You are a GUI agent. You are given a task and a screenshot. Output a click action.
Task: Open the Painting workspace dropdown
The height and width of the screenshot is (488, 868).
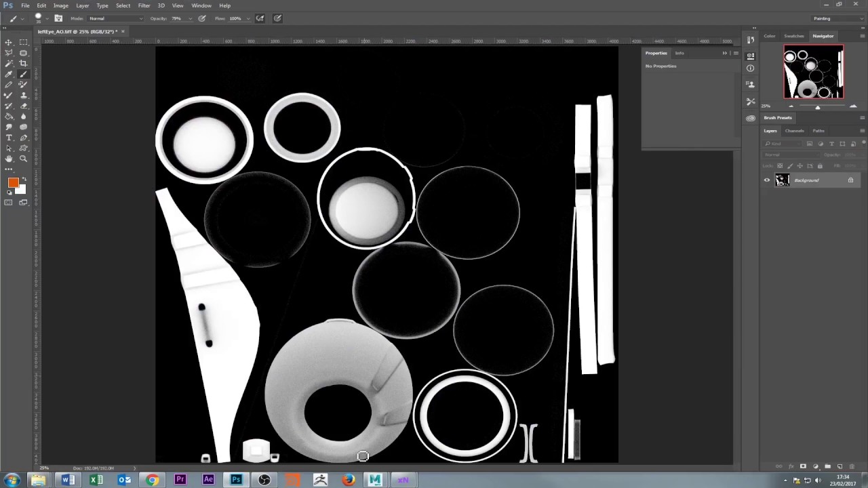[837, 18]
